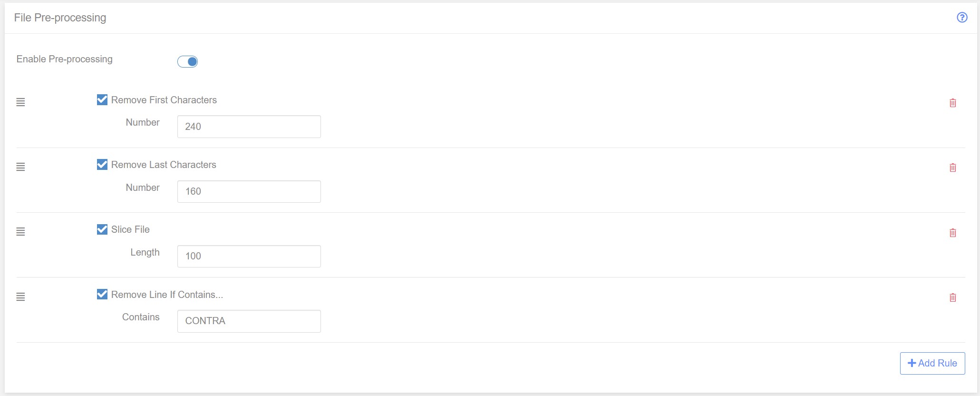Delete the Remove Line If Contains rule
The height and width of the screenshot is (396, 980).
[953, 297]
